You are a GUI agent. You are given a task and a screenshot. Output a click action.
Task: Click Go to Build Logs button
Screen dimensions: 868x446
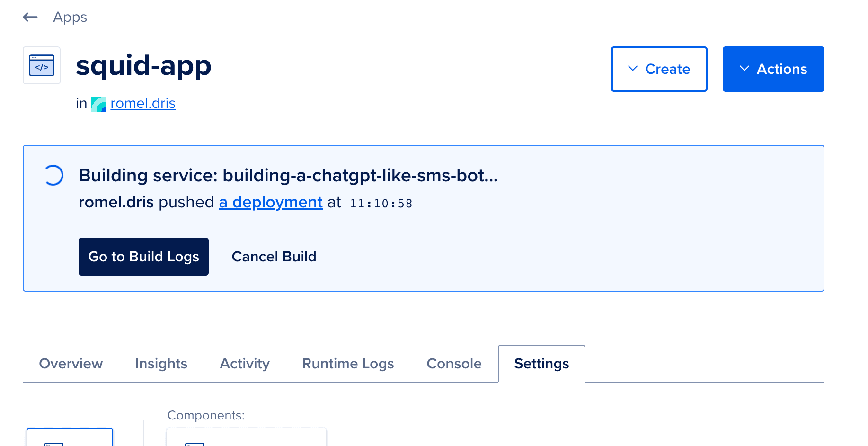143,257
